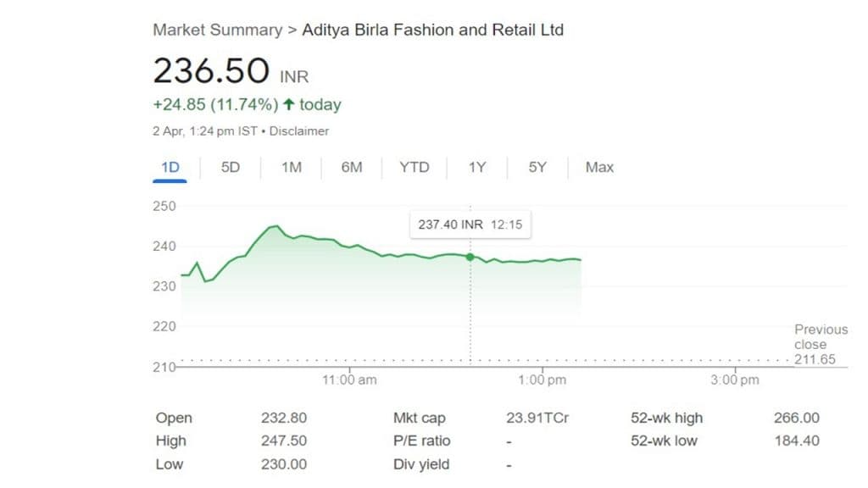Click the Market Summary breadcrumb link
Viewport: 868px width, 488px height.
[x=217, y=30]
